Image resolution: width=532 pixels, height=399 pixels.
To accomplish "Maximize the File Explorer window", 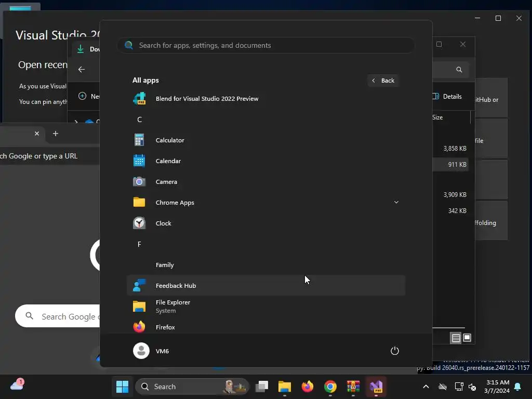I will pos(439,45).
